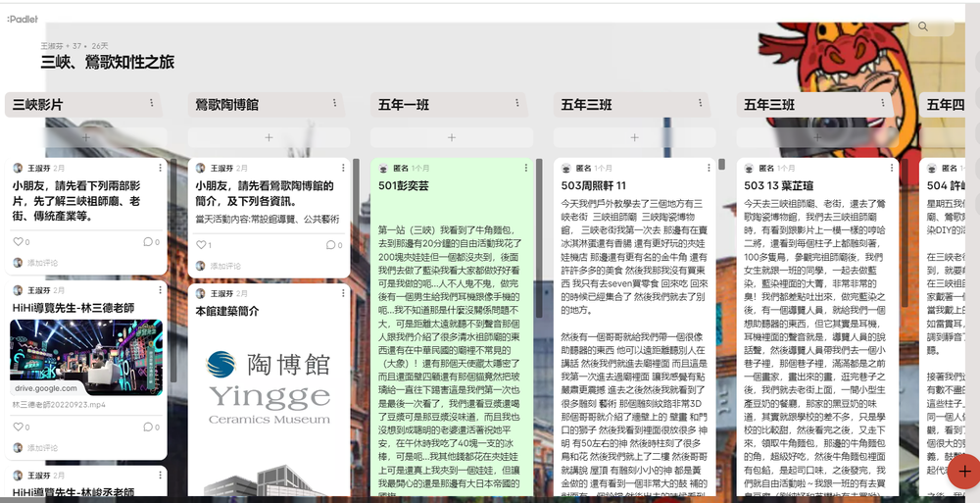Open the 林三德老師20220923.mp4 file name
Viewport: 980px width, 503px height.
(59, 405)
